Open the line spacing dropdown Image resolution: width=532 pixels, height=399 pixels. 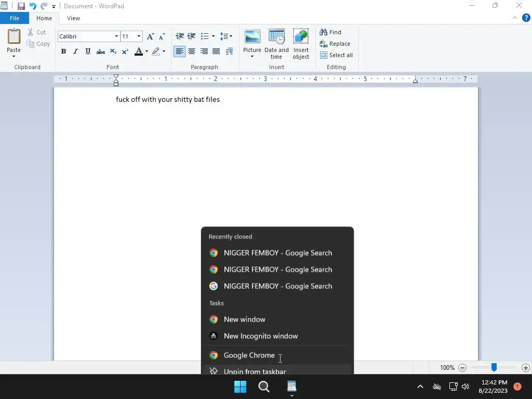coord(226,36)
